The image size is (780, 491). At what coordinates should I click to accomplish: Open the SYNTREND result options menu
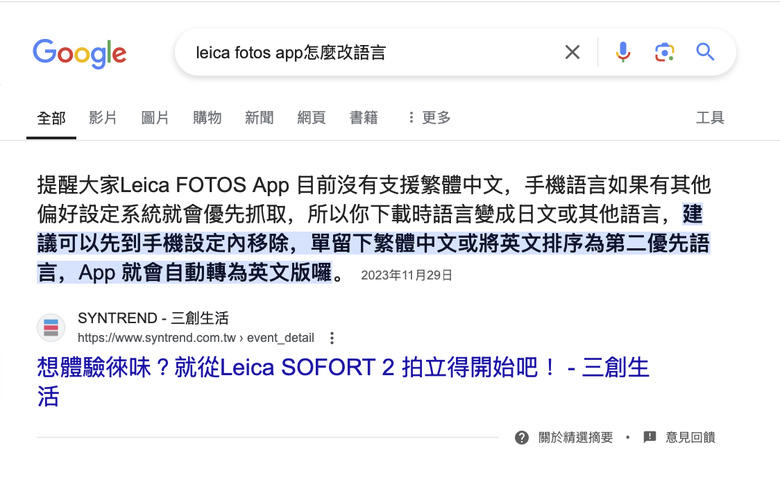332,338
